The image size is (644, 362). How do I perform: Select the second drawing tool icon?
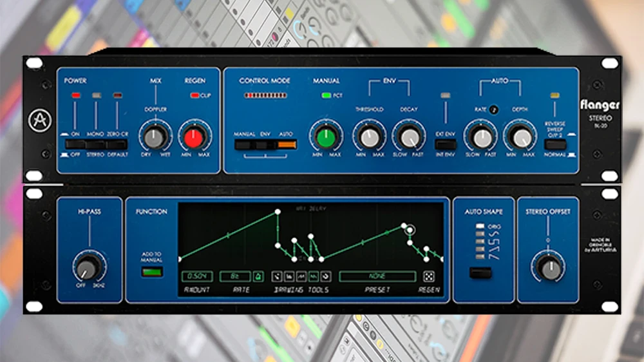pyautogui.click(x=289, y=276)
